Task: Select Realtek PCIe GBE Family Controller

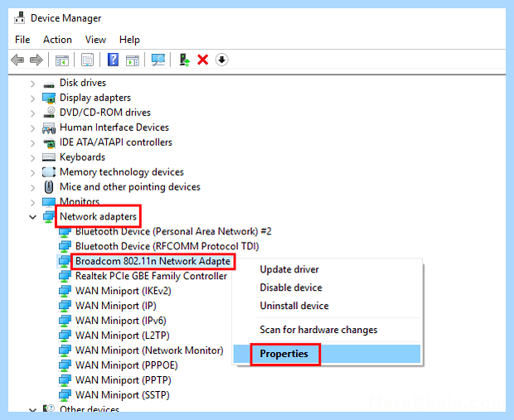Action: tap(151, 276)
